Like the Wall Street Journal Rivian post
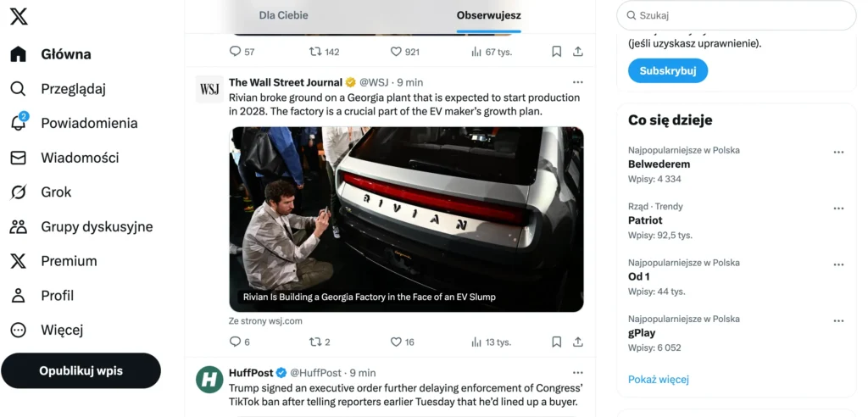The width and height of the screenshot is (868, 417). coord(396,342)
